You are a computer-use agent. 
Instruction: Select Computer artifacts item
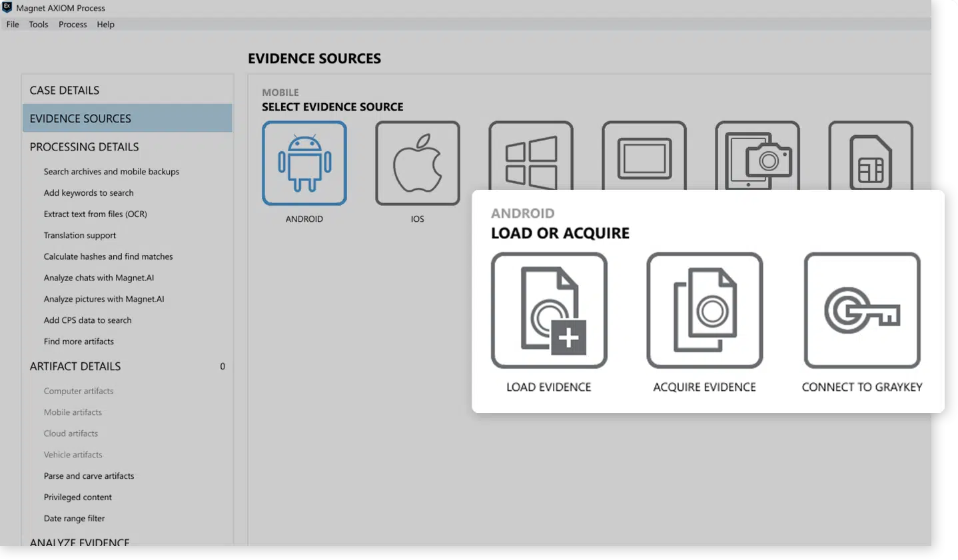click(x=79, y=392)
